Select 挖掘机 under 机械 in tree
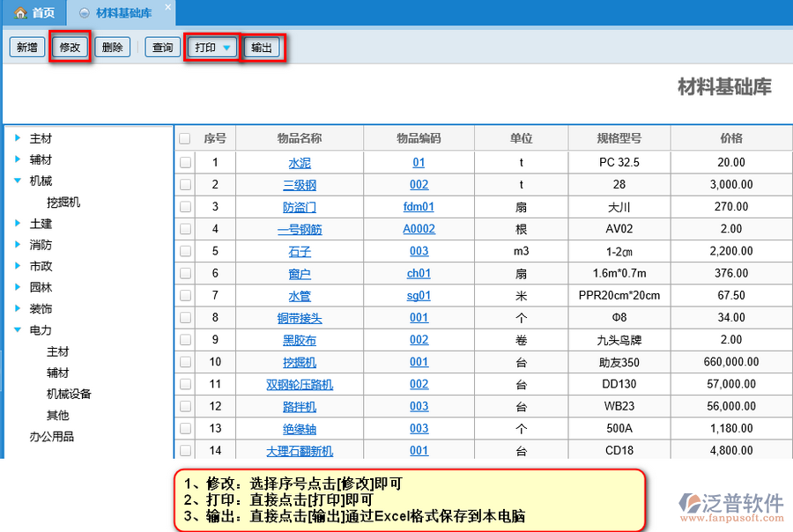This screenshot has height=532, width=793. coord(63,202)
